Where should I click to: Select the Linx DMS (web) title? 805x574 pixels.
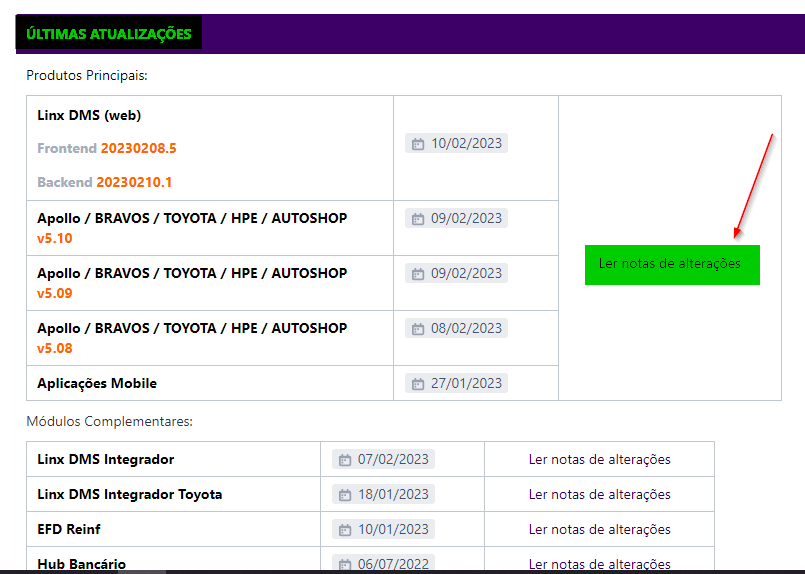(x=89, y=115)
